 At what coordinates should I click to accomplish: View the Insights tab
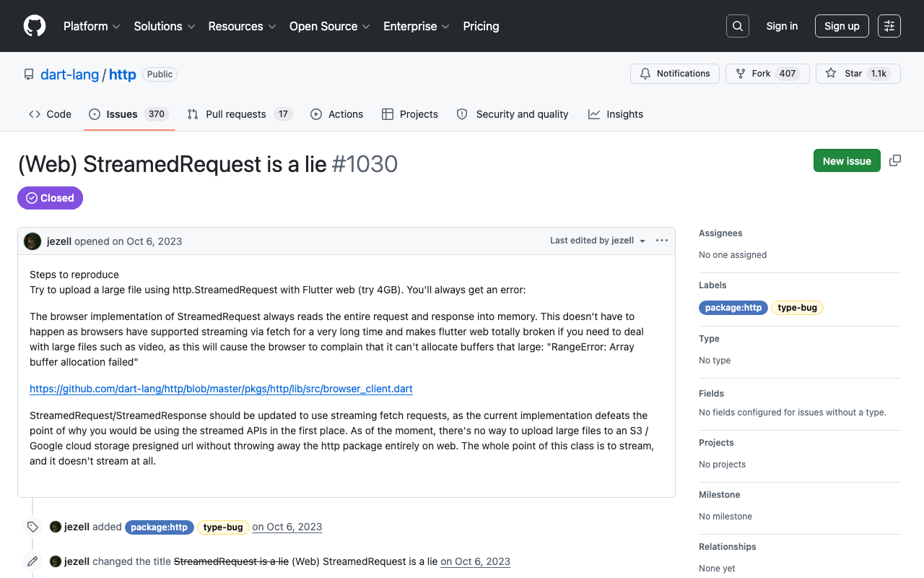click(616, 114)
